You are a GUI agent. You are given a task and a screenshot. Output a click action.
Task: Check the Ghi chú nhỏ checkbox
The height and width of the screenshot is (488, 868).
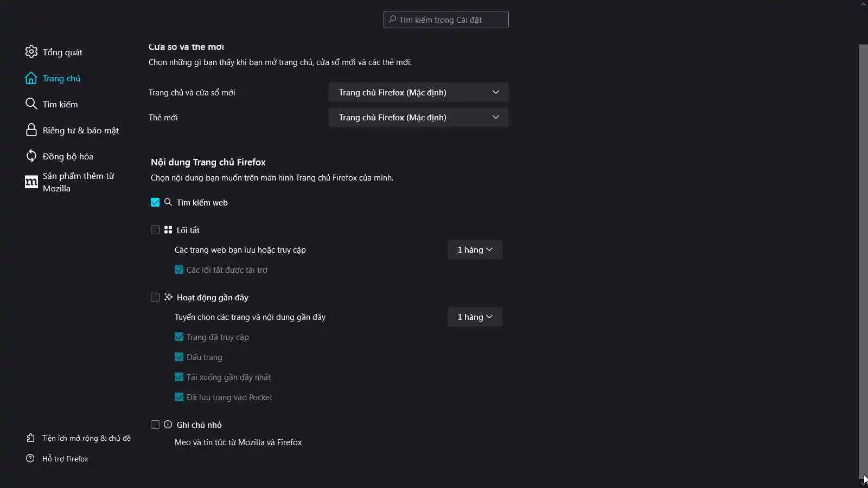[x=155, y=425]
